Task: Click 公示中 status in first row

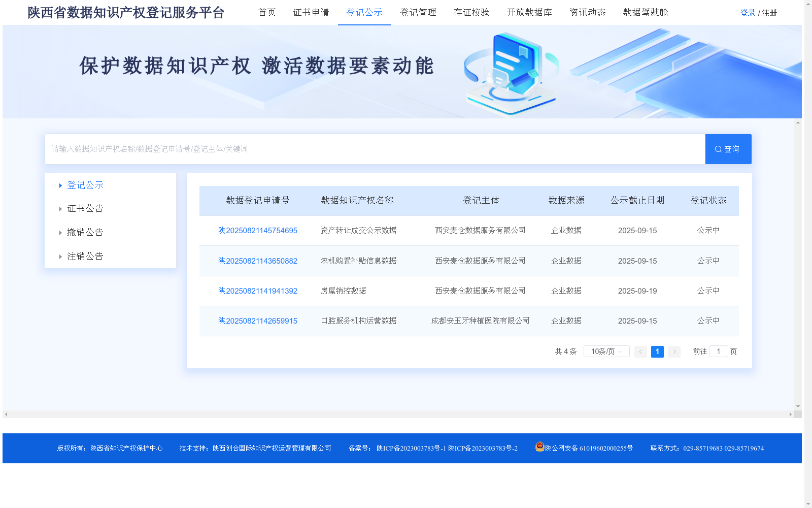Action: 708,231
